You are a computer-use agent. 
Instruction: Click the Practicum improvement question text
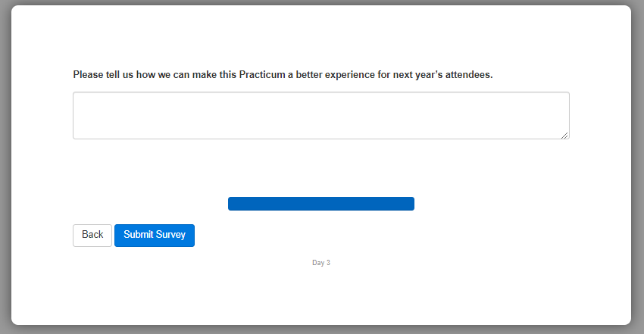[x=283, y=75]
